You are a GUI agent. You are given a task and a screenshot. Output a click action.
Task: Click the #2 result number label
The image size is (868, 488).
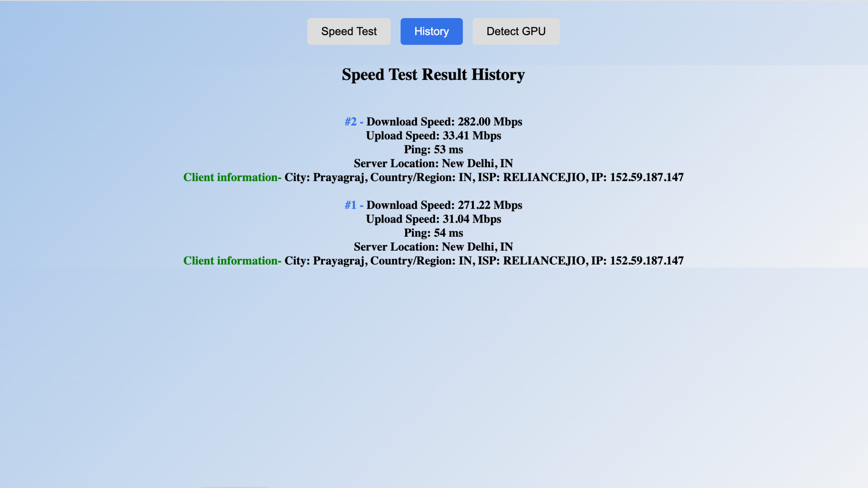351,122
